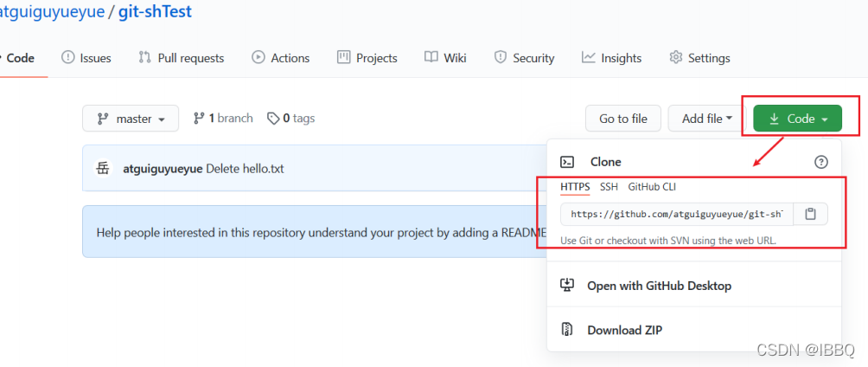Open atguiguyueyue author link in commit row

163,169
